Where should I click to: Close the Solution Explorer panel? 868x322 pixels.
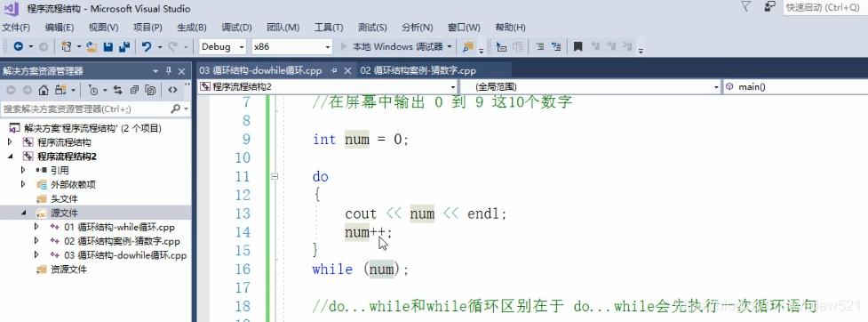pos(181,71)
